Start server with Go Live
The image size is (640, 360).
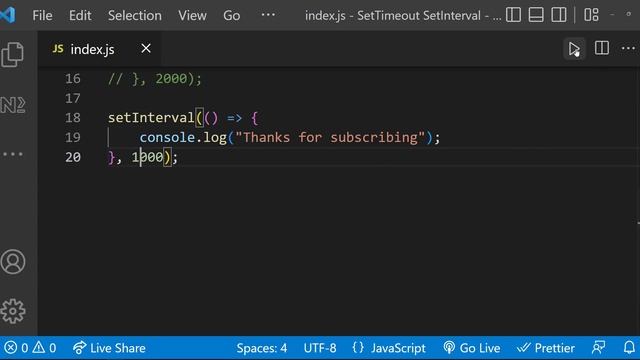472,348
